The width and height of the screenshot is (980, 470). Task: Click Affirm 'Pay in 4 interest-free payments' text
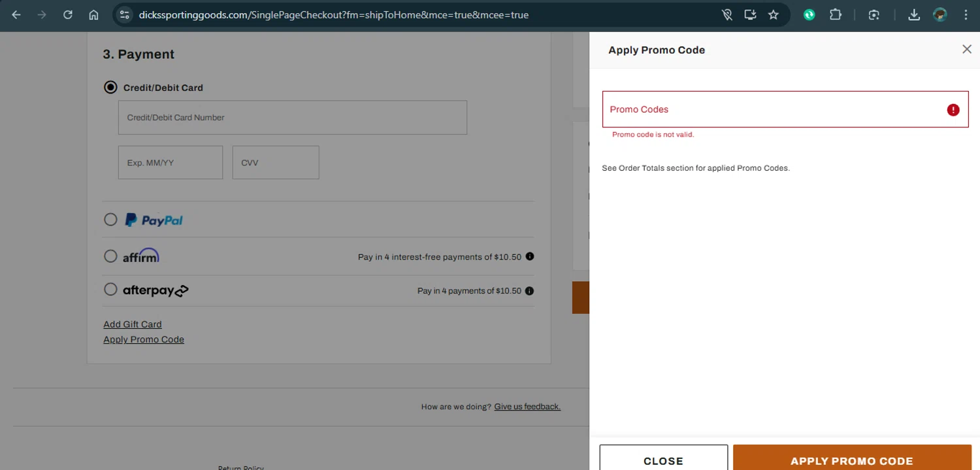click(x=440, y=257)
